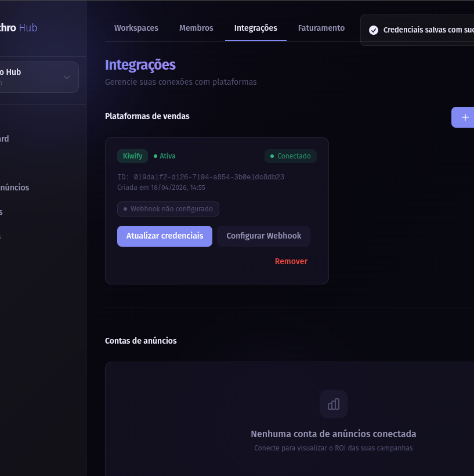Remove the Kiwify integration
Image resolution: width=474 pixels, height=476 pixels.
291,261
